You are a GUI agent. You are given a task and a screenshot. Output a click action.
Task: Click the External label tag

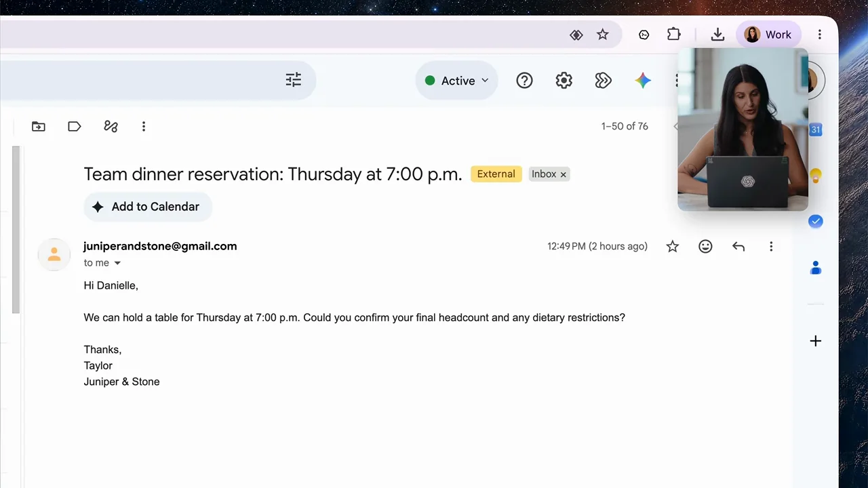tap(496, 174)
